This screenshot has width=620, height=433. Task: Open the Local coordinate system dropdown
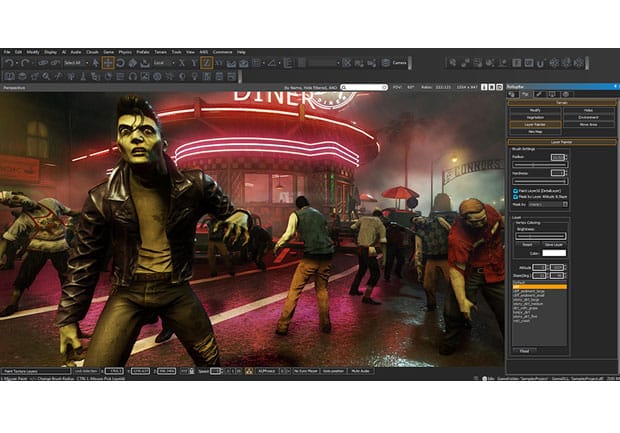click(164, 63)
